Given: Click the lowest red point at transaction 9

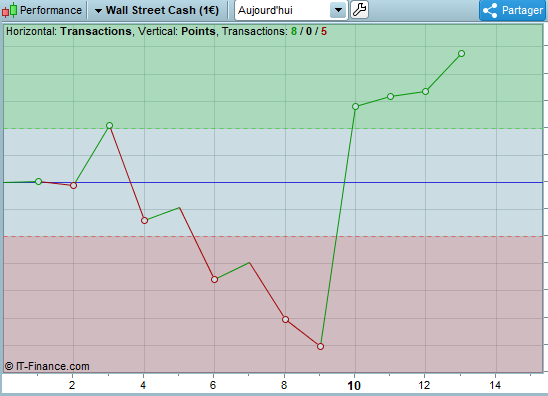Looking at the screenshot, I should tap(320, 346).
